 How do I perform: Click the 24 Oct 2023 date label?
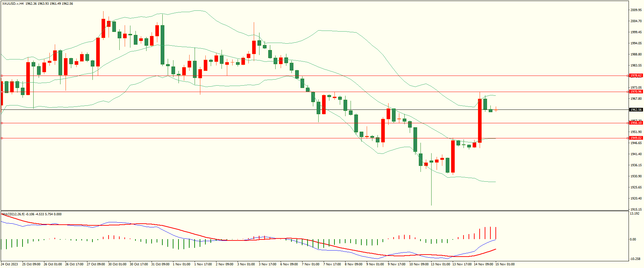pyautogui.click(x=9, y=264)
